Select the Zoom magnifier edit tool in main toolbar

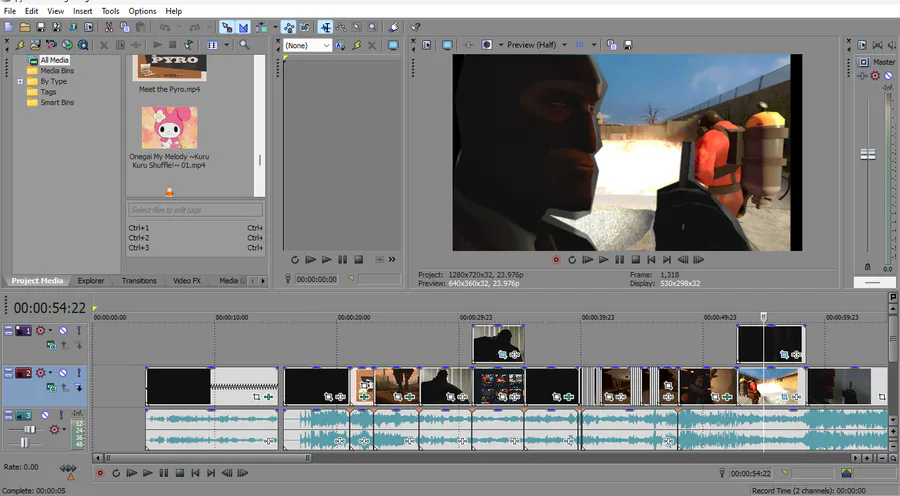tap(373, 27)
